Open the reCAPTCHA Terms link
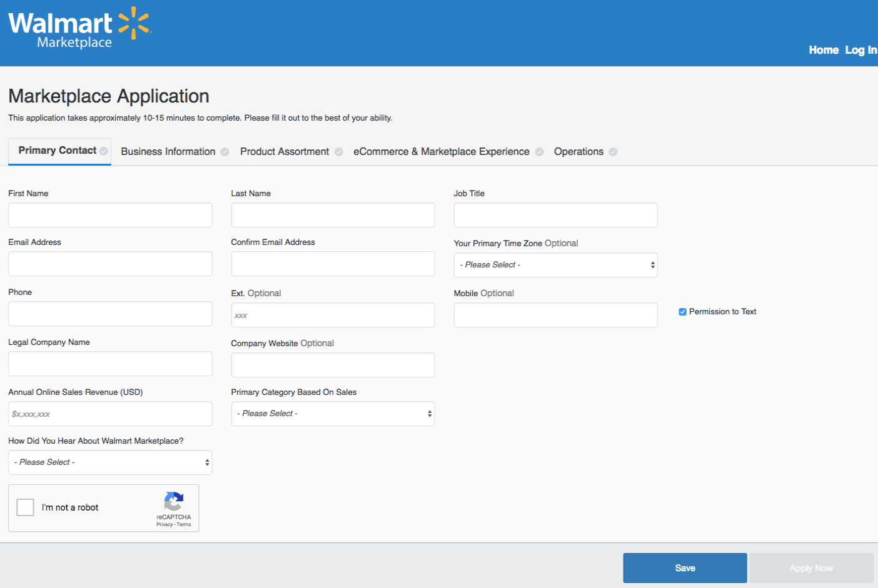Image resolution: width=878 pixels, height=588 pixels. pyautogui.click(x=184, y=524)
